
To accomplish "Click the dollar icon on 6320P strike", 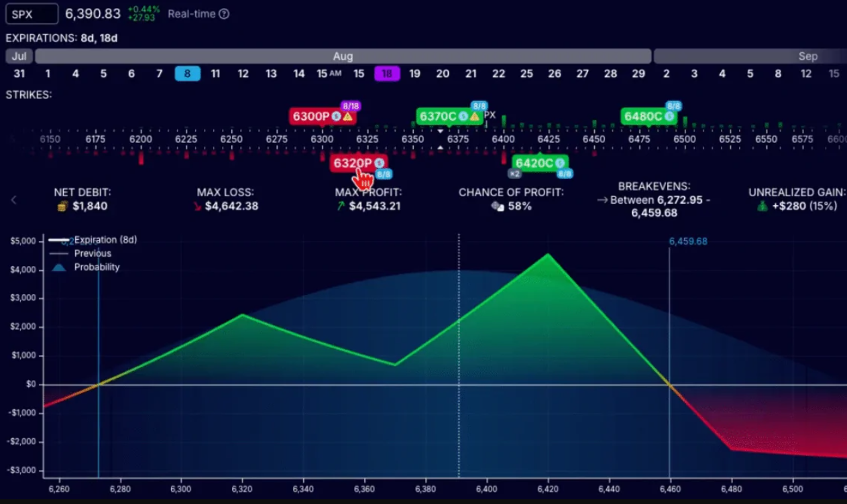I will tap(379, 162).
